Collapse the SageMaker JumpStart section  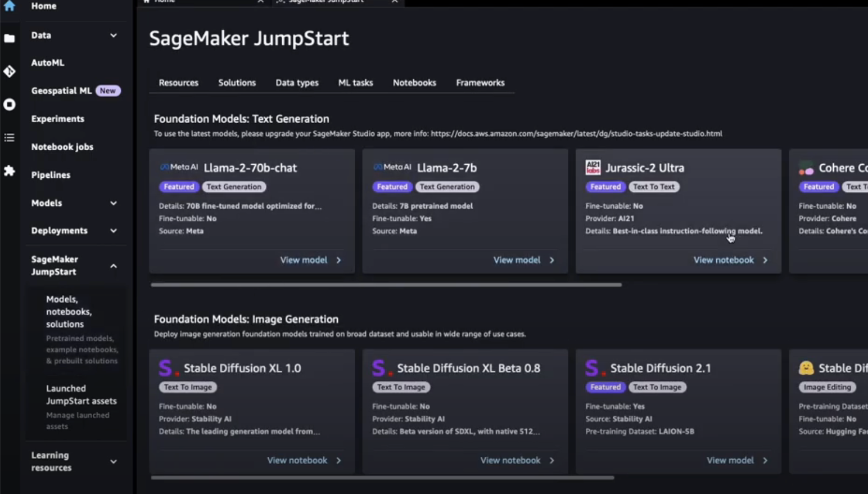pyautogui.click(x=113, y=266)
